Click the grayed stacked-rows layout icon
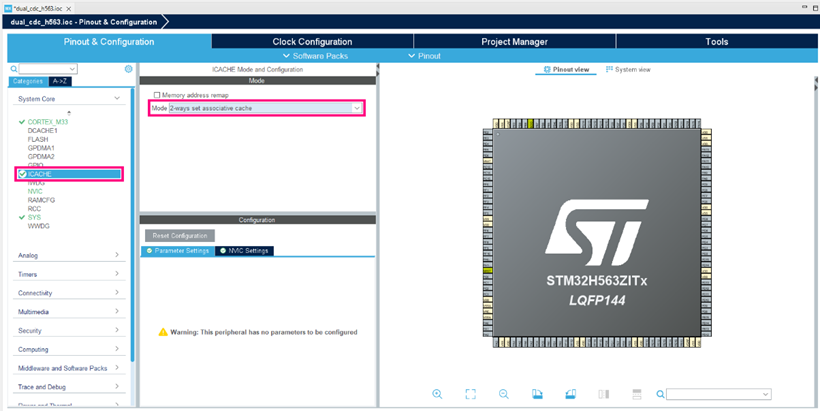820x411 pixels. point(637,394)
